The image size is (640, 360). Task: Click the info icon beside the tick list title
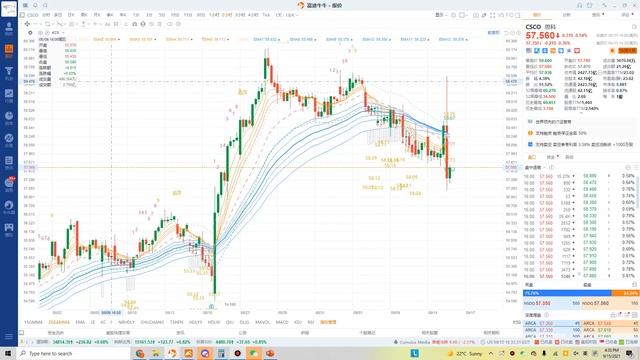click(x=551, y=167)
